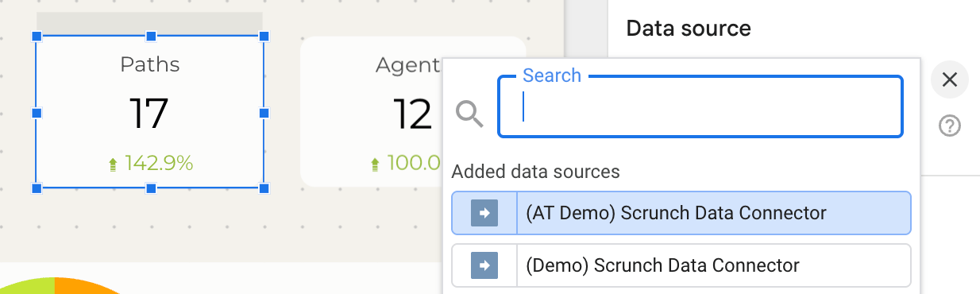Viewport: 980px width, 294px height.
Task: Click the bottom-right resize handle of Paths card
Action: pyautogui.click(x=264, y=188)
